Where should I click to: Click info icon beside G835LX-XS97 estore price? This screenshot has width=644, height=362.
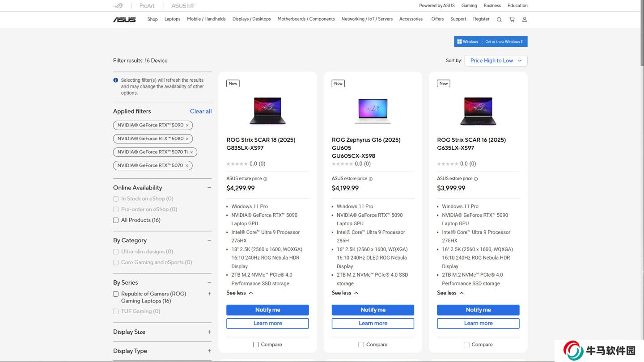[x=265, y=179]
